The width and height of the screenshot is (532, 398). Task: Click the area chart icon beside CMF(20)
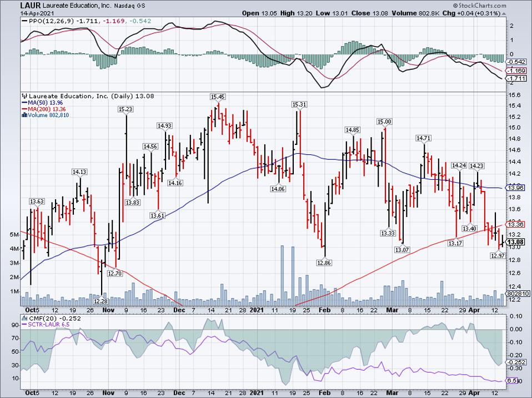pos(24,318)
